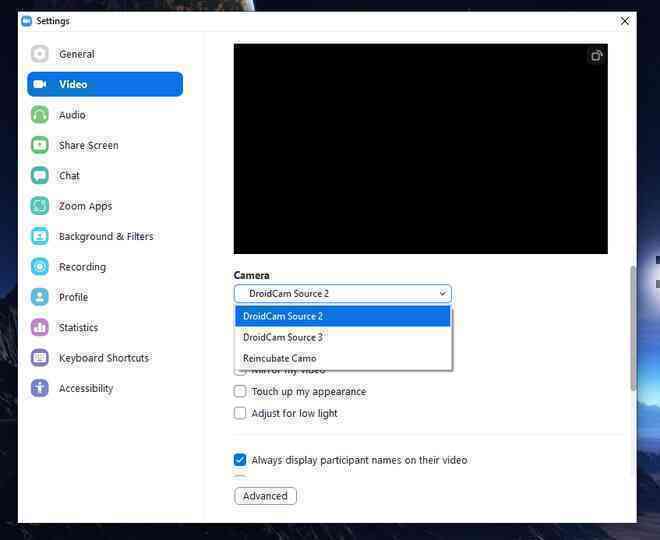The image size is (660, 540).
Task: Choose DroidCam Source 3 from camera list
Action: click(x=343, y=337)
